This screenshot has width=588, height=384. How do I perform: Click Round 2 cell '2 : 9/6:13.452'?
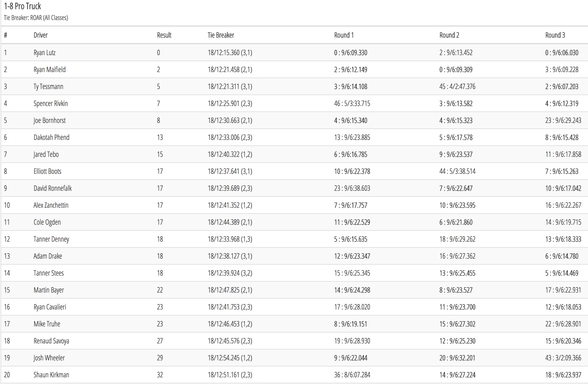click(x=456, y=53)
